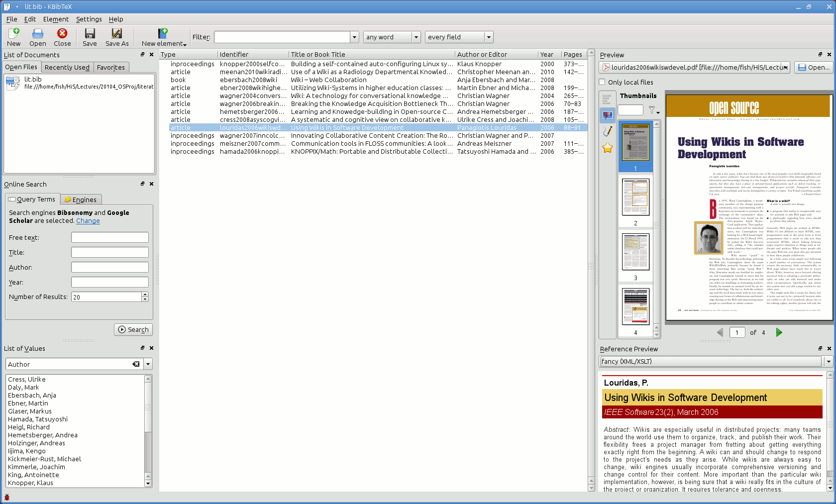Click the Open... button in Preview
Image resolution: width=836 pixels, height=504 pixels.
pyautogui.click(x=814, y=68)
